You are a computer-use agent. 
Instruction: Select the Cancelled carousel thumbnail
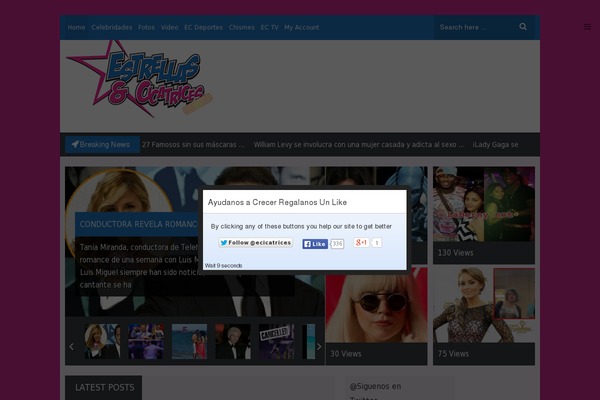click(x=276, y=341)
